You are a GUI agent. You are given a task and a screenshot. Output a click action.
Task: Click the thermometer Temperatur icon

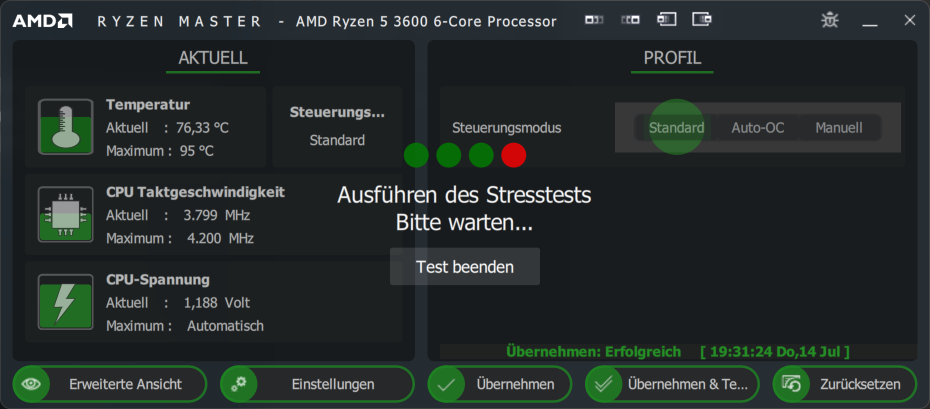click(65, 127)
